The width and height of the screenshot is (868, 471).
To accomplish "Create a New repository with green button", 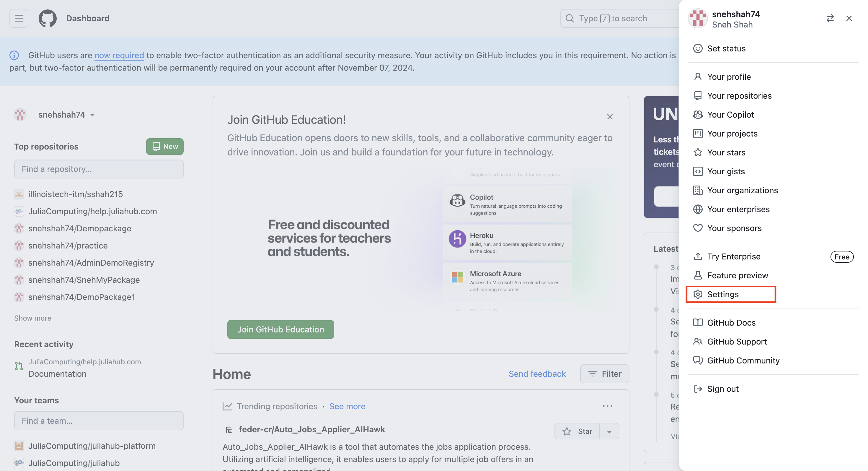I will click(x=165, y=146).
